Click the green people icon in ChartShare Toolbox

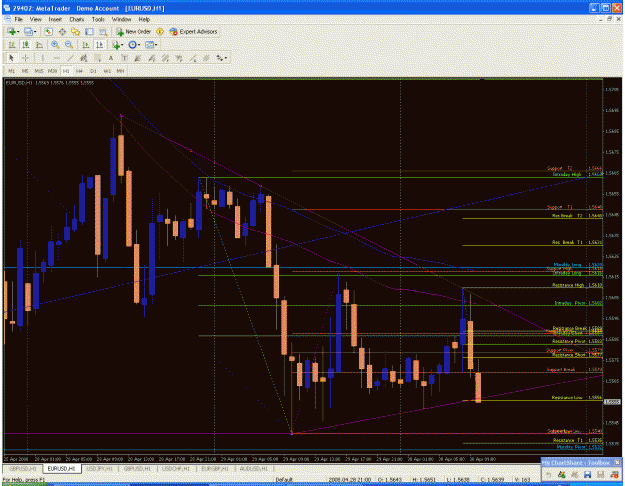[562, 474]
